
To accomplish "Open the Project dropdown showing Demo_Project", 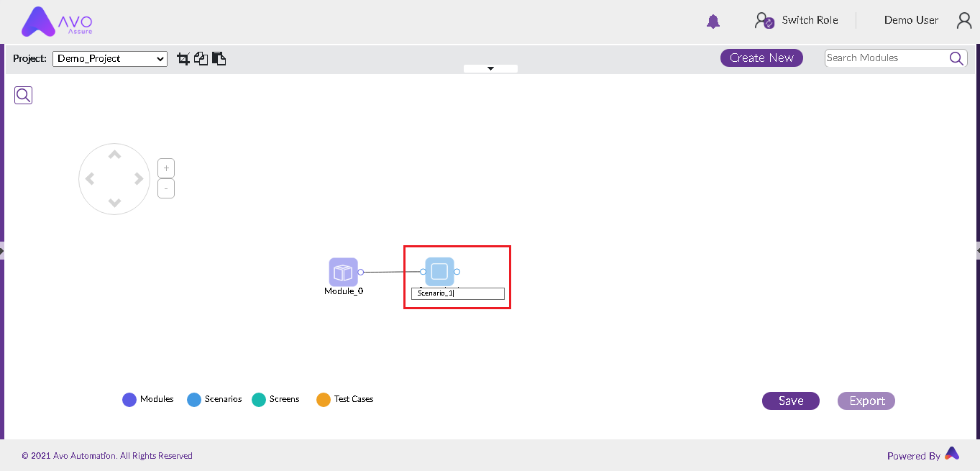I will (x=110, y=59).
